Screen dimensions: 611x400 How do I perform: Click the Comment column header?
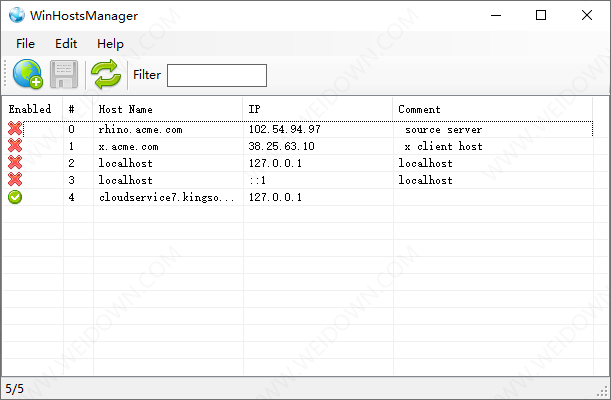pos(500,109)
